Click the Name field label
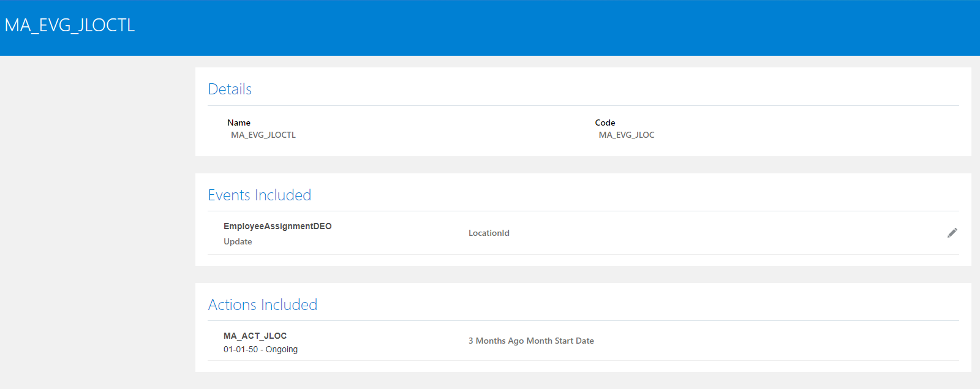Image resolution: width=980 pixels, height=389 pixels. point(239,123)
